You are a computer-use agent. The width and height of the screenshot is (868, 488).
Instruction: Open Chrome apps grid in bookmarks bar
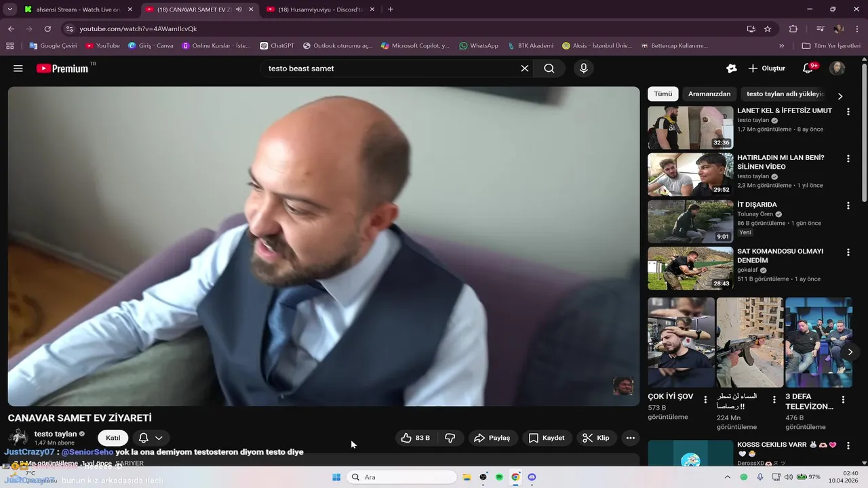9,45
